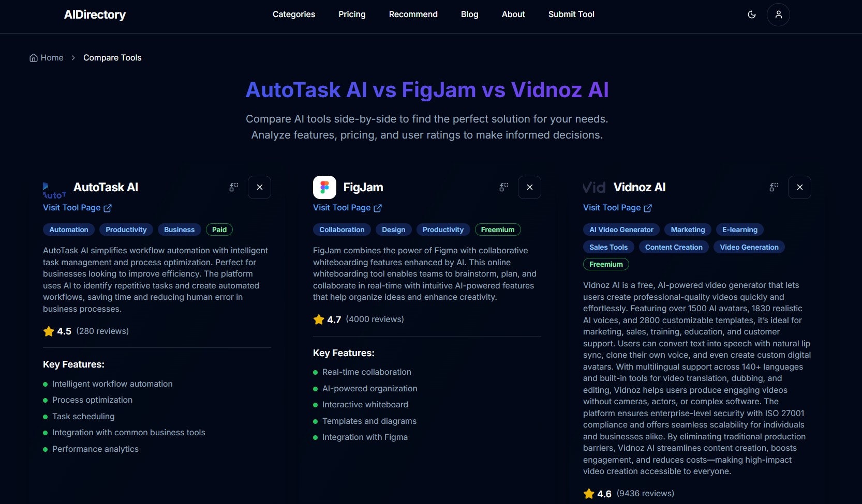
Task: Click FigJam's Freemium badge
Action: (498, 230)
